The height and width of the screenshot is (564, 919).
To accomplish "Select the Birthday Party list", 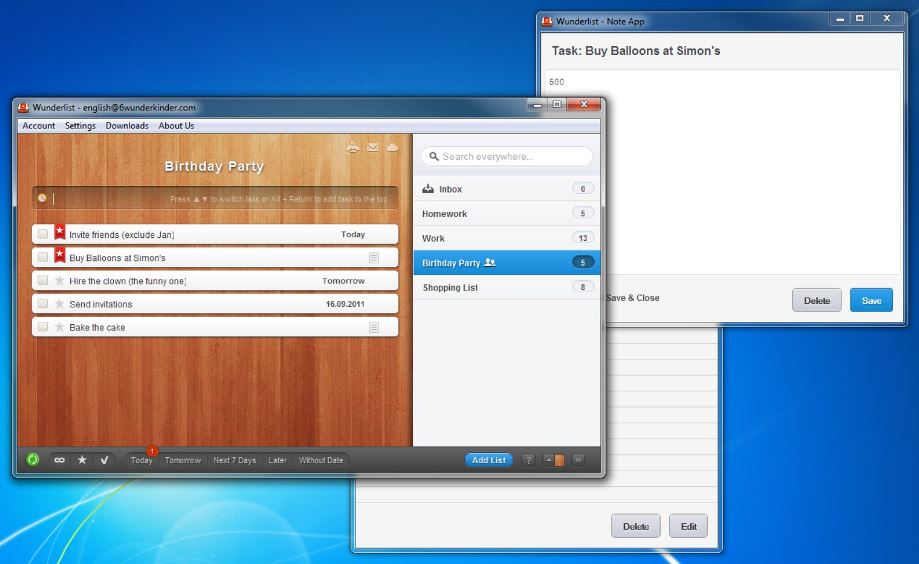I will tap(507, 263).
